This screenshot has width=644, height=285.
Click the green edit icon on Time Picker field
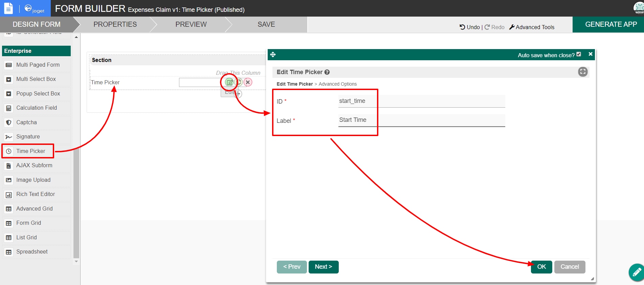[229, 82]
